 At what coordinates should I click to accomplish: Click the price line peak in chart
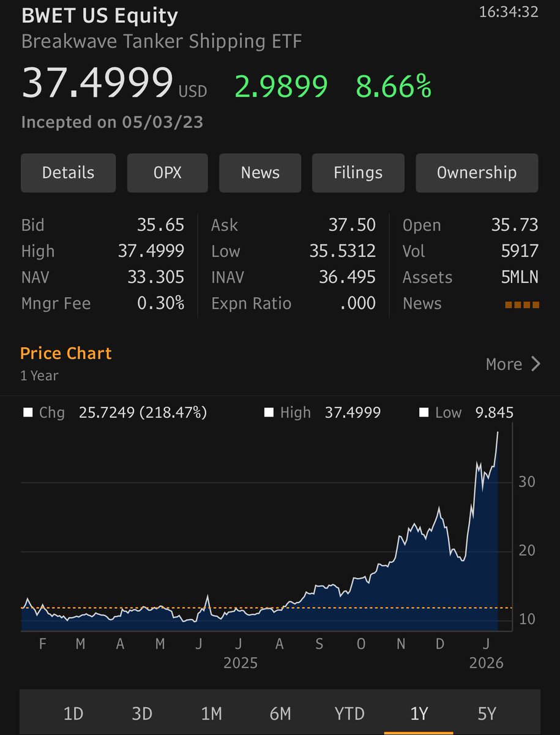pyautogui.click(x=498, y=433)
